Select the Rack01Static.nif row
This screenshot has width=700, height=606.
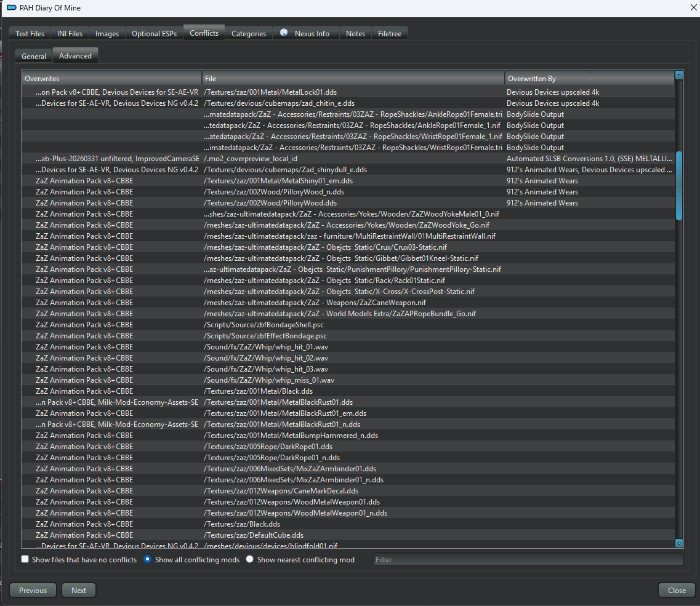pos(348,281)
